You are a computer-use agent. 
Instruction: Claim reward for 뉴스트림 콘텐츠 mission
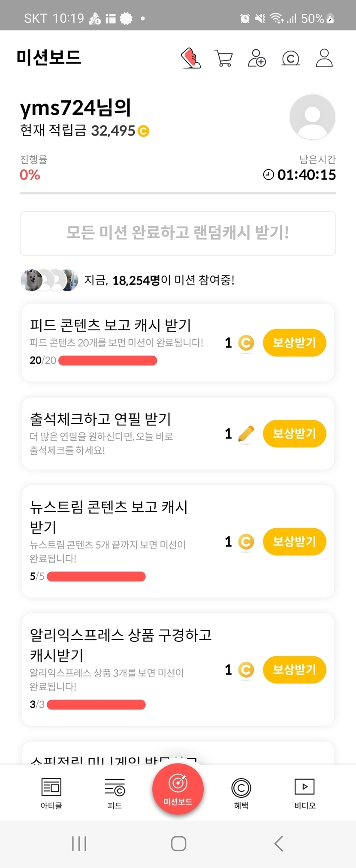pos(294,542)
